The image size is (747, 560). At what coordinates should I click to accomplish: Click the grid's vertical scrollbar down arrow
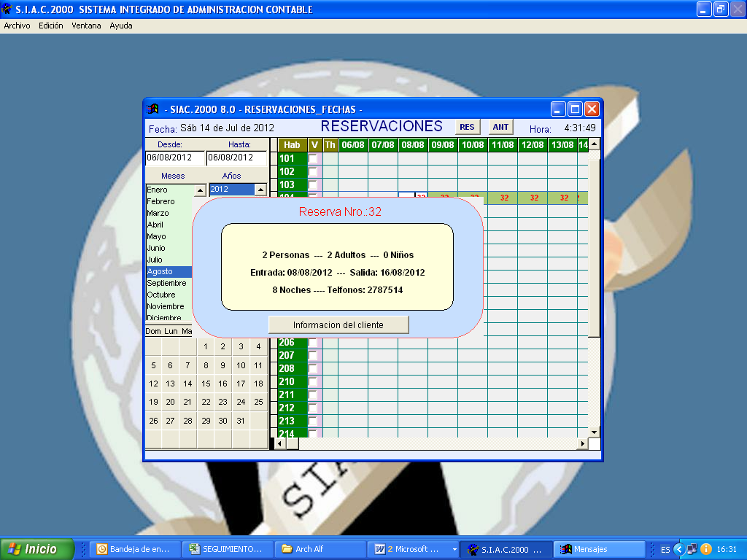pyautogui.click(x=594, y=432)
